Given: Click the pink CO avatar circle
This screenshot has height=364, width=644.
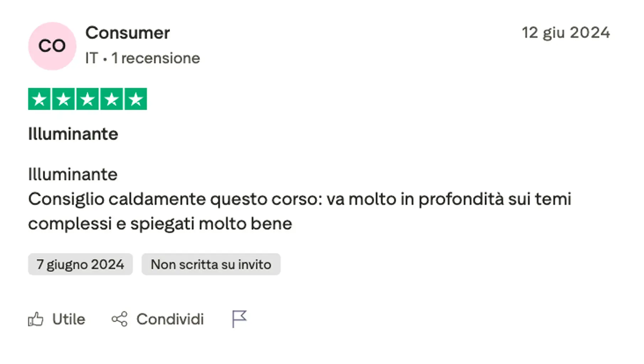Looking at the screenshot, I should coord(52,46).
